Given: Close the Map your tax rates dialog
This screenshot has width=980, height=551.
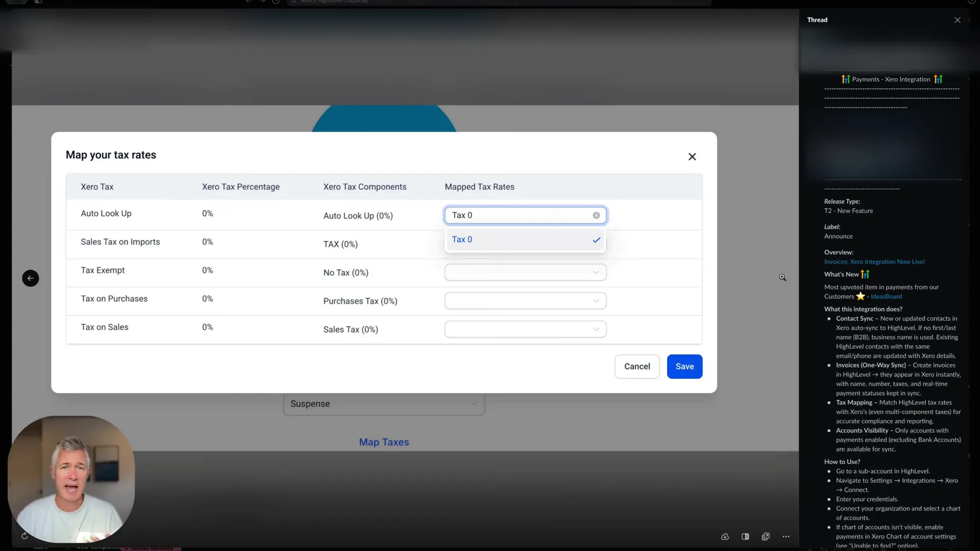Looking at the screenshot, I should pyautogui.click(x=692, y=157).
